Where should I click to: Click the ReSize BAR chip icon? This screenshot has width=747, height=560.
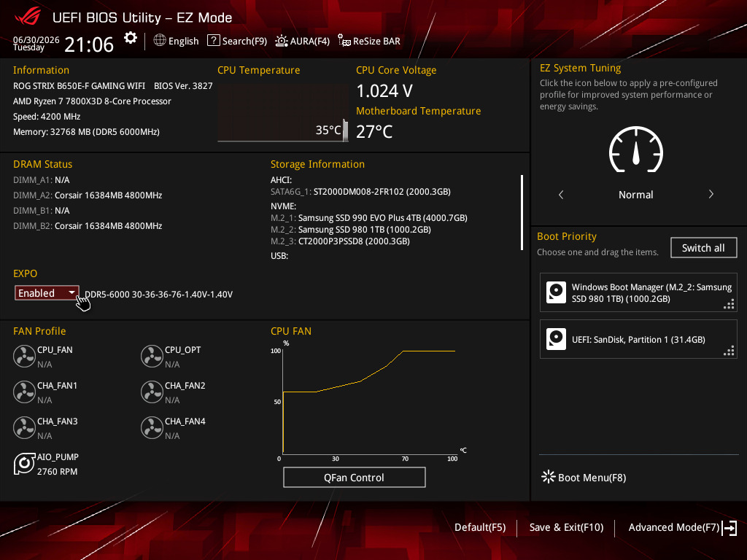click(344, 41)
